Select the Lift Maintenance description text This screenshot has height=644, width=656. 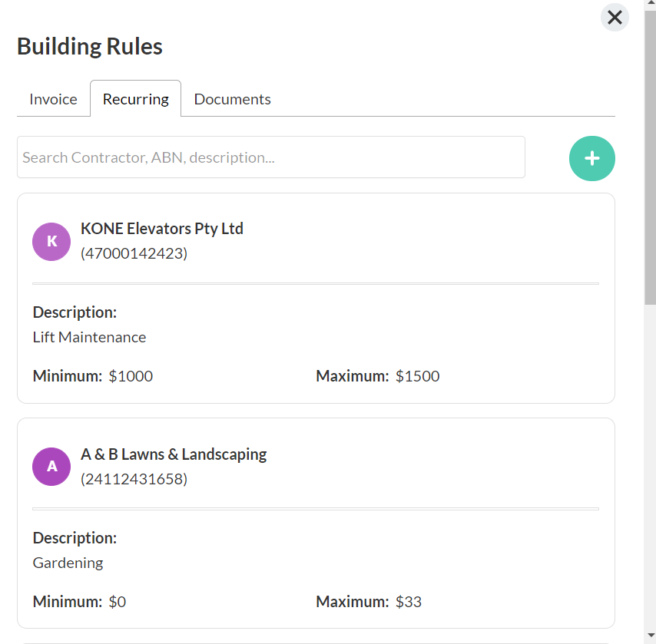click(89, 337)
